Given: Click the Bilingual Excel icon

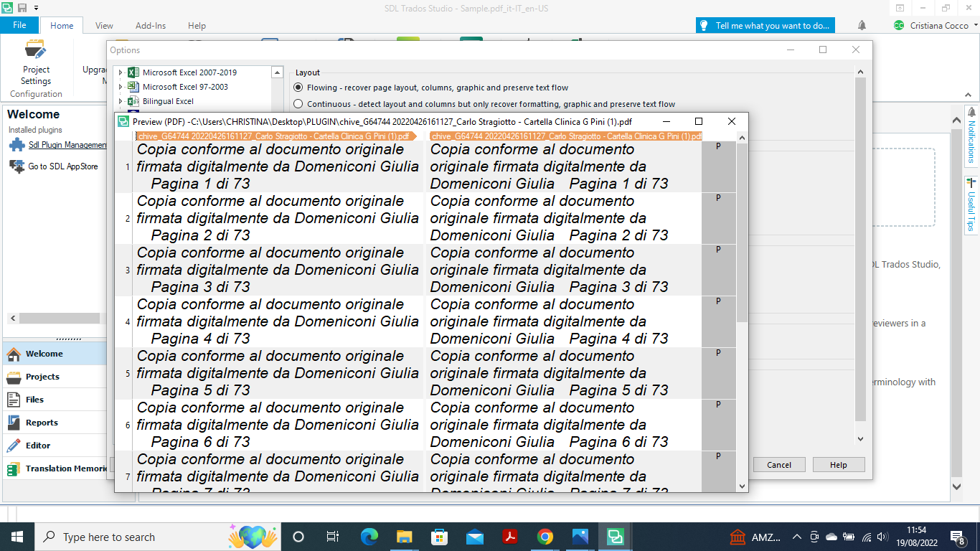Looking at the screenshot, I should 133,101.
